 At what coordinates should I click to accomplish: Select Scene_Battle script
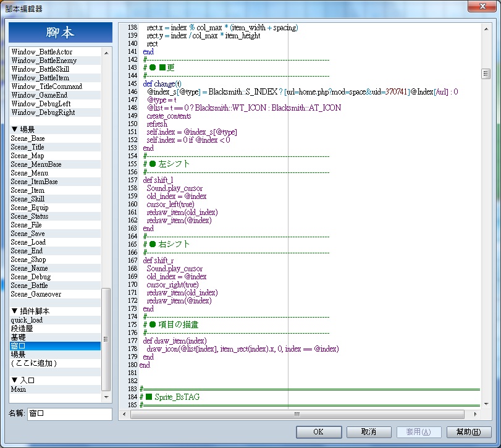pos(55,285)
